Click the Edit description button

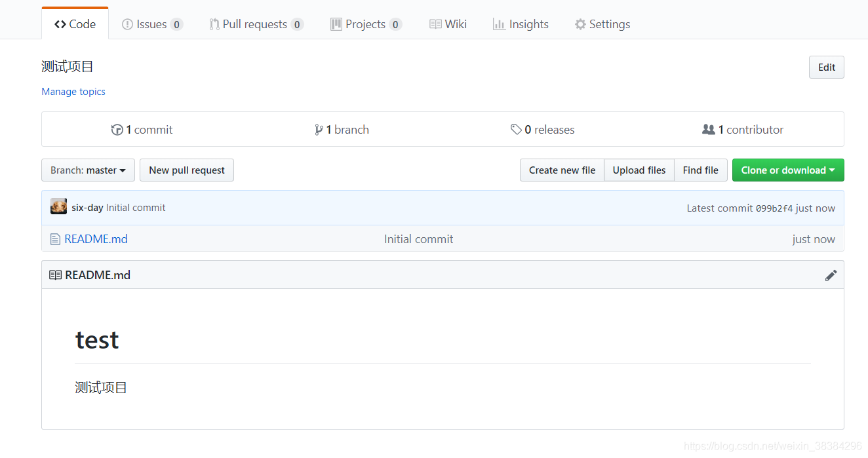(827, 67)
